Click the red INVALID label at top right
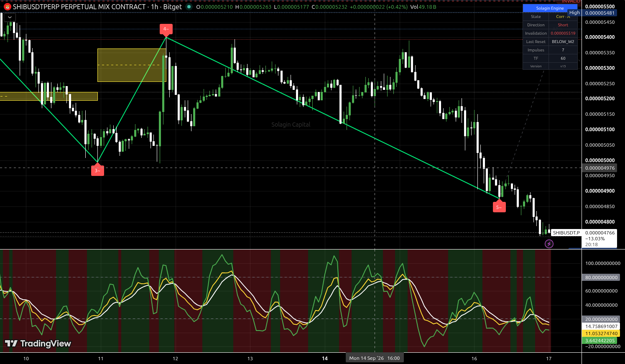The width and height of the screenshot is (625, 364). pos(571,2)
